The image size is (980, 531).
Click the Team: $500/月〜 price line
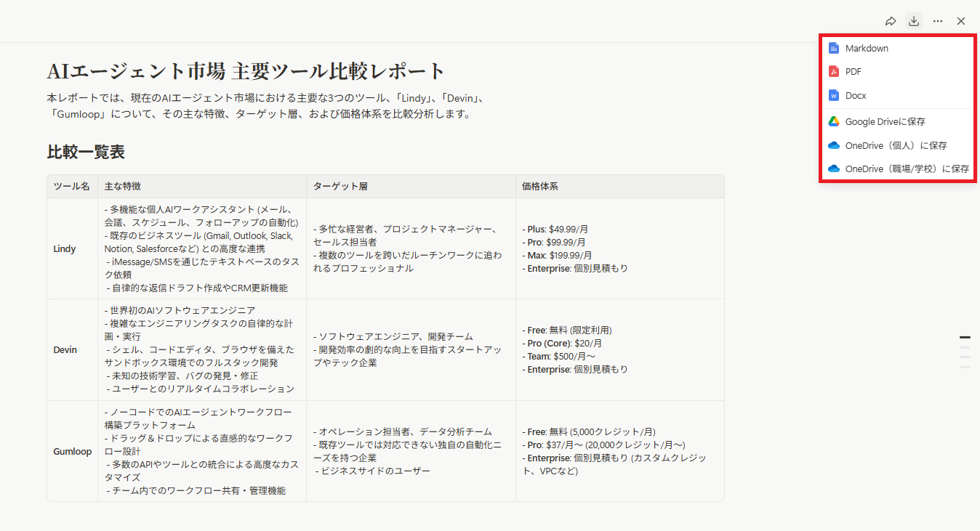[x=558, y=356]
